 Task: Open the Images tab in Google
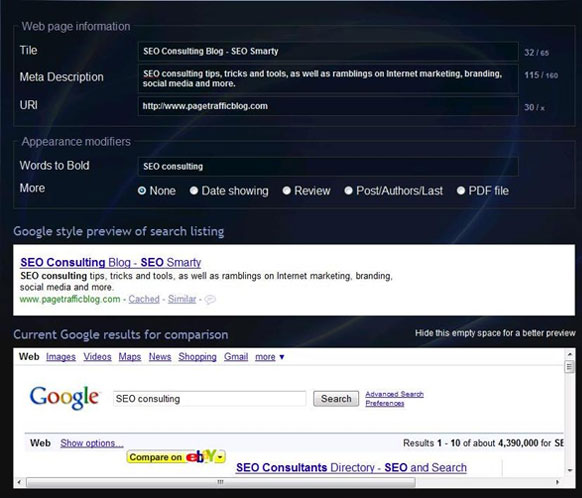(x=61, y=357)
